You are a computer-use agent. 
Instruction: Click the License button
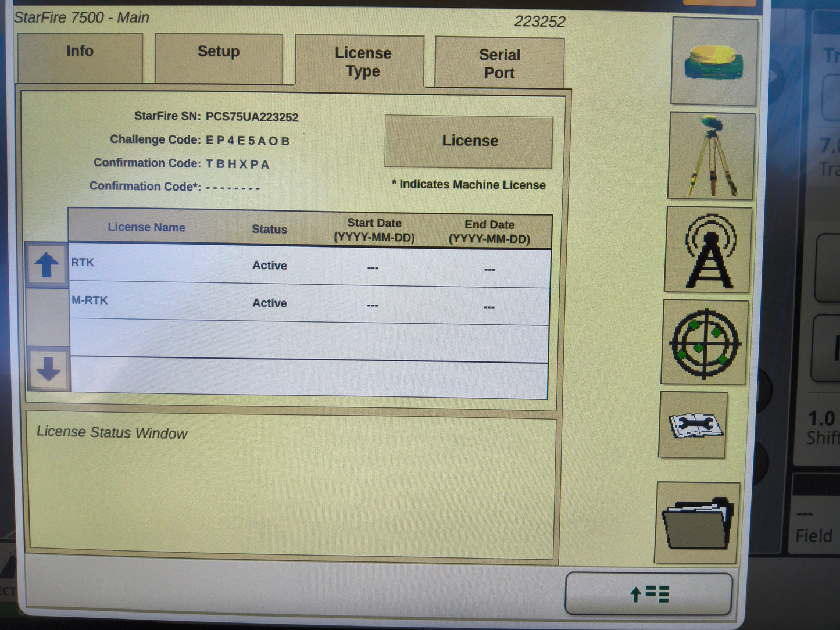(x=469, y=142)
